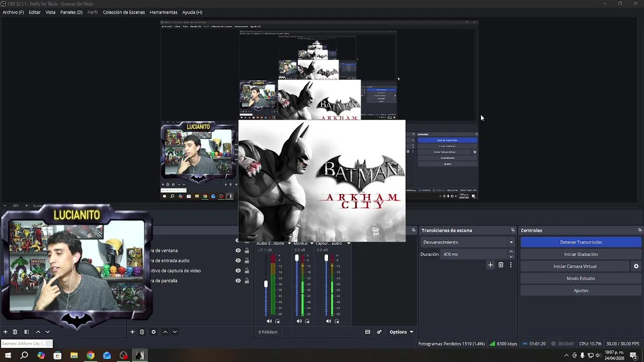Click Iniciar Cámara Virtual button
Screen dimensions: 644x362
575,266
